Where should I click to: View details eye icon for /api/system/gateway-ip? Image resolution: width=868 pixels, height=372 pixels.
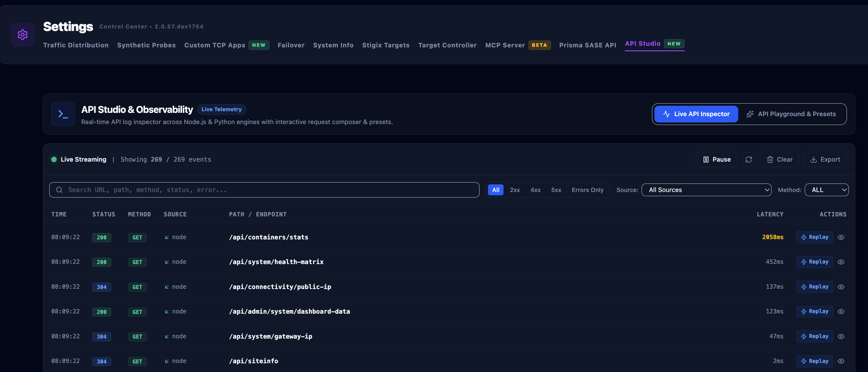tap(841, 336)
